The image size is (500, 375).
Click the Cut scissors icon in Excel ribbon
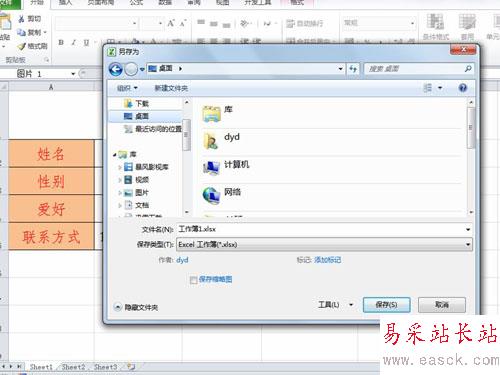click(21, 19)
